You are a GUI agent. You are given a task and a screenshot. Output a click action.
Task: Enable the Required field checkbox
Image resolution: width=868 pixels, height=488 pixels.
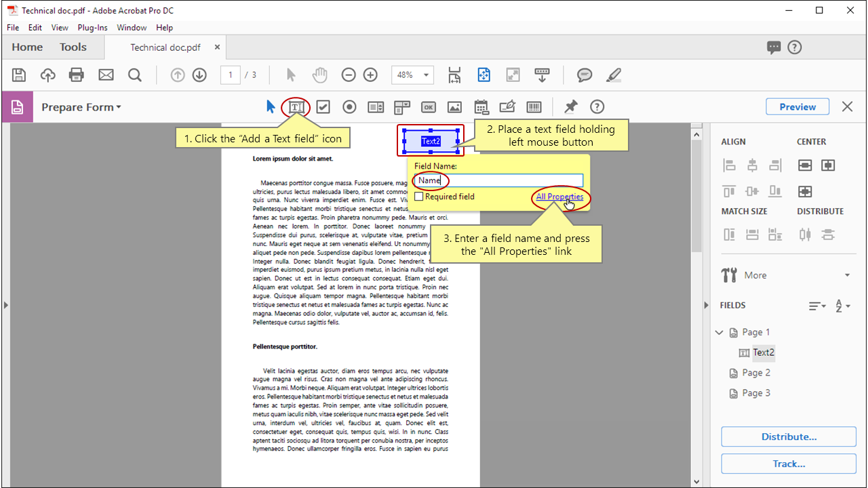419,196
